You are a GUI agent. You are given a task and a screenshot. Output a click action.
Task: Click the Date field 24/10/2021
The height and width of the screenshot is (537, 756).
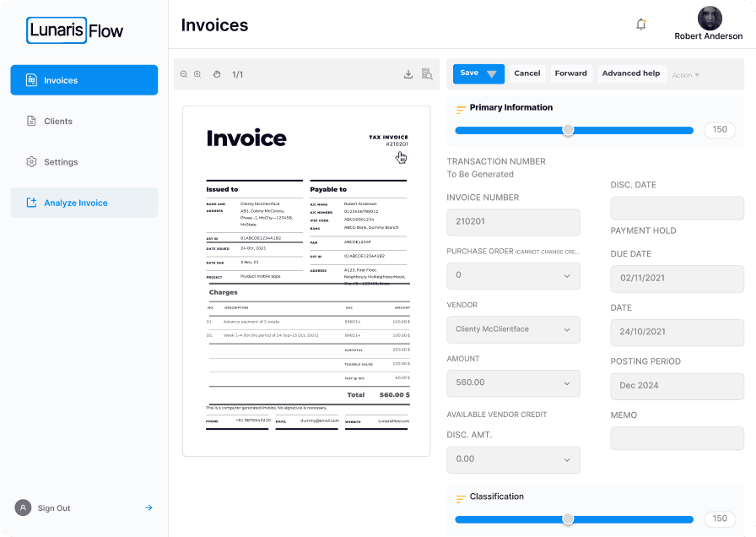point(678,333)
